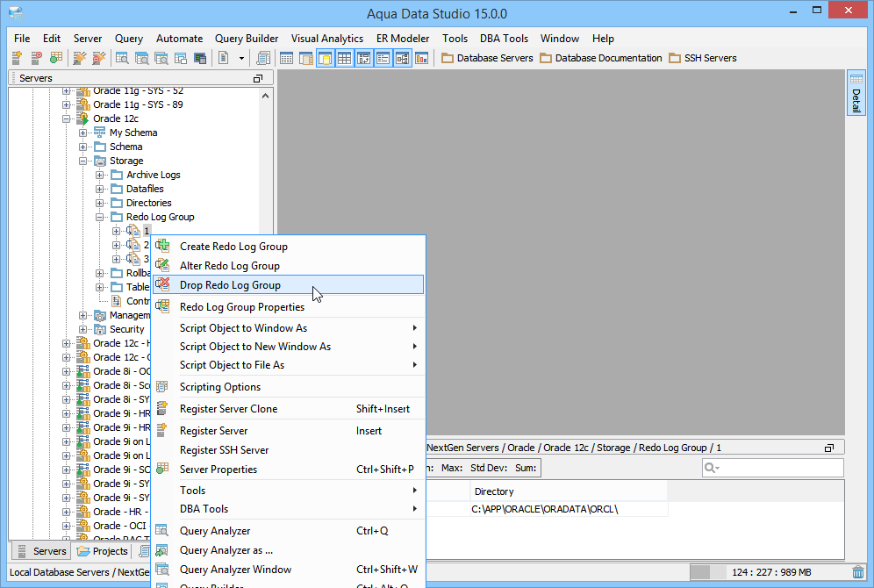The height and width of the screenshot is (588, 874).
Task: Expand Script Object to Window As submenu arrow
Action: pos(415,328)
